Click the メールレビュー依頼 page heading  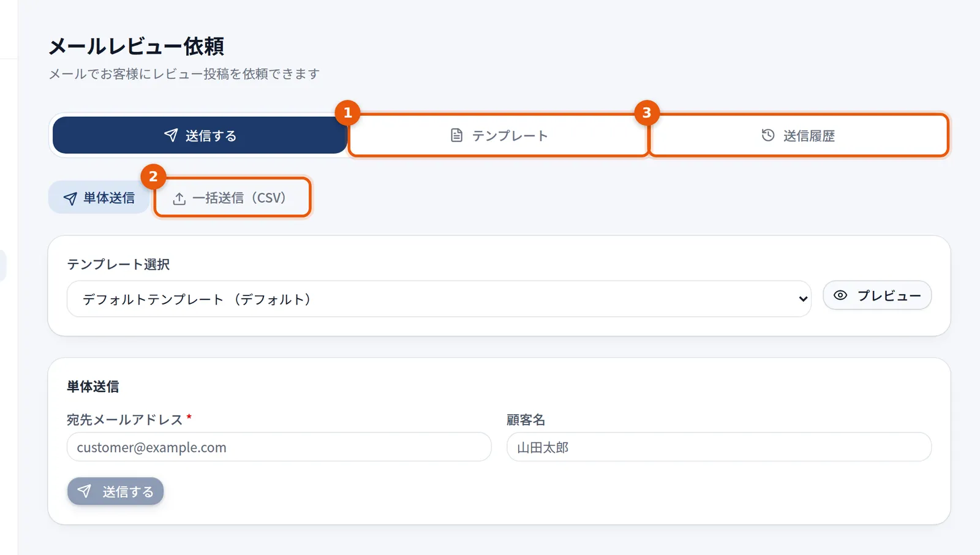(x=137, y=47)
